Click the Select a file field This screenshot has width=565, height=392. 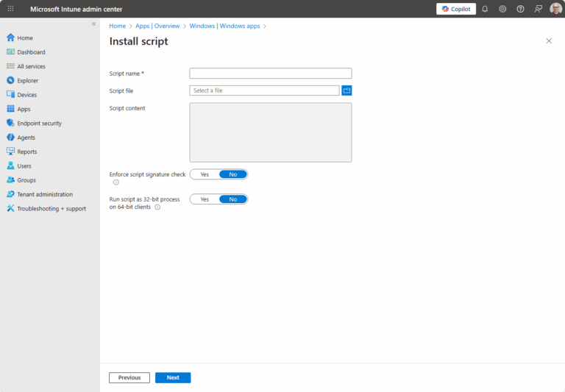tap(265, 90)
